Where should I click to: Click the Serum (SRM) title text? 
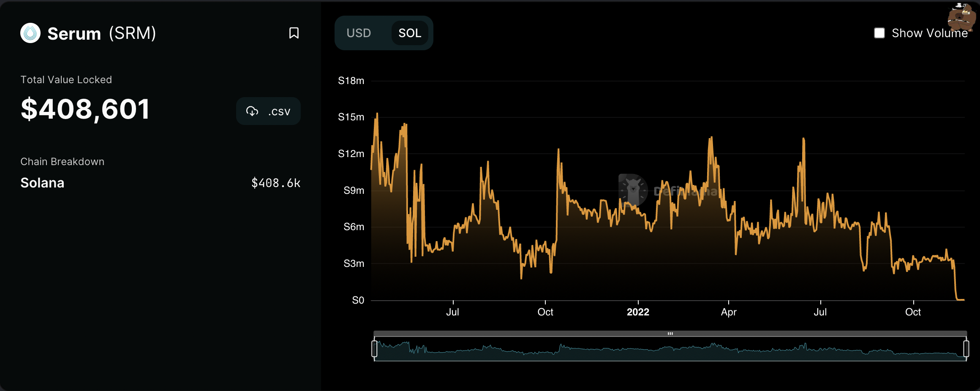click(x=101, y=33)
